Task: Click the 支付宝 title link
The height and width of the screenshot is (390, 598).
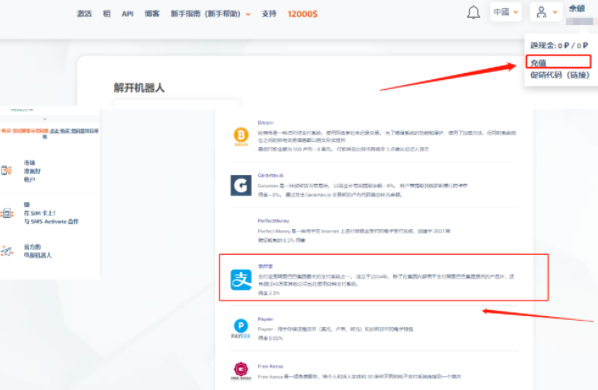Action: tap(265, 266)
